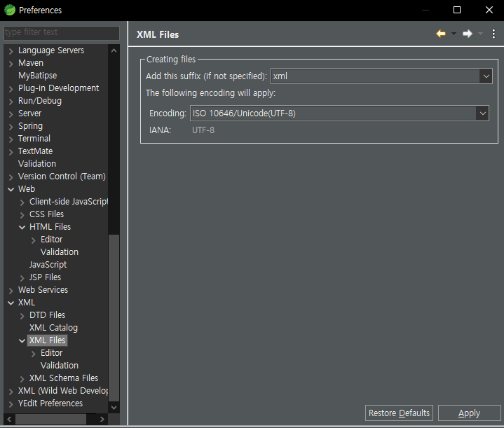Click the back navigation yellow arrow
504x428 pixels.
[441, 34]
